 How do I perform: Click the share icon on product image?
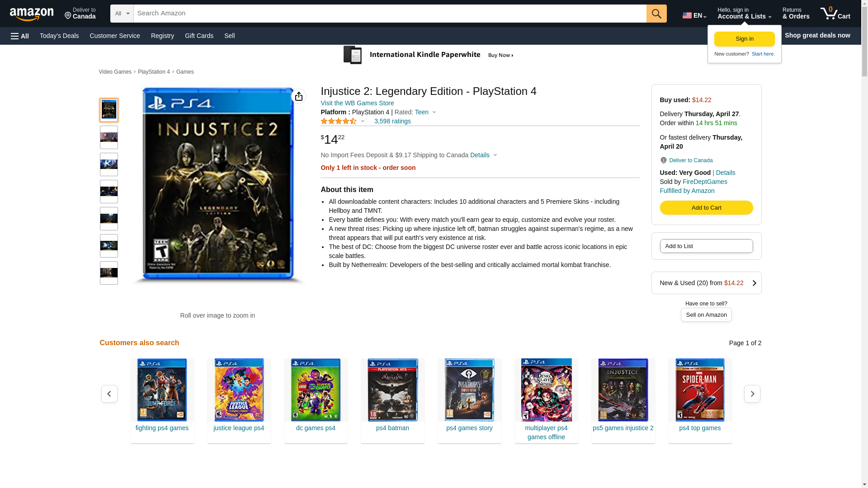click(298, 96)
